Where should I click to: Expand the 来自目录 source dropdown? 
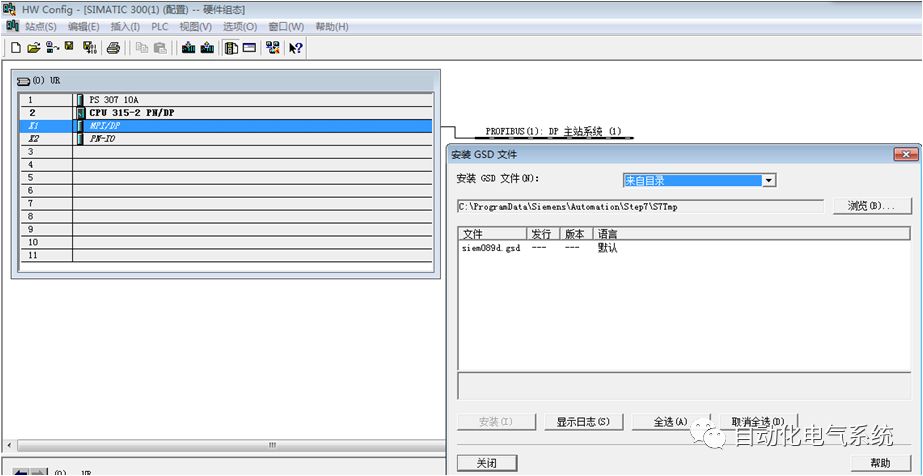pyautogui.click(x=769, y=181)
